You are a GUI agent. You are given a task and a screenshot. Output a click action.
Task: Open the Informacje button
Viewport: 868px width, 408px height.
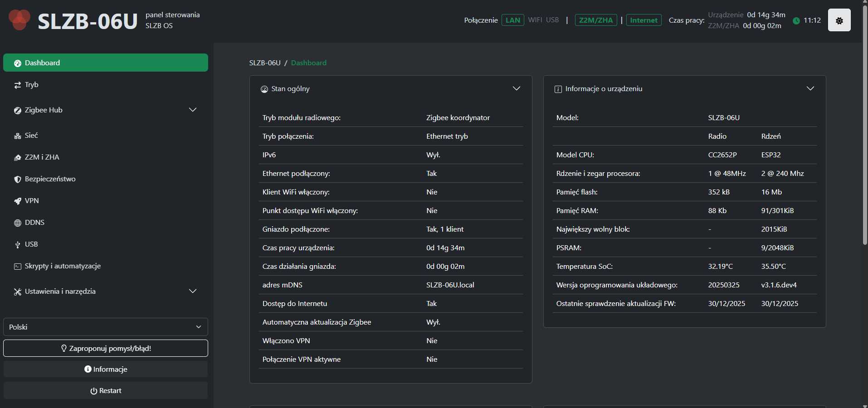(105, 369)
